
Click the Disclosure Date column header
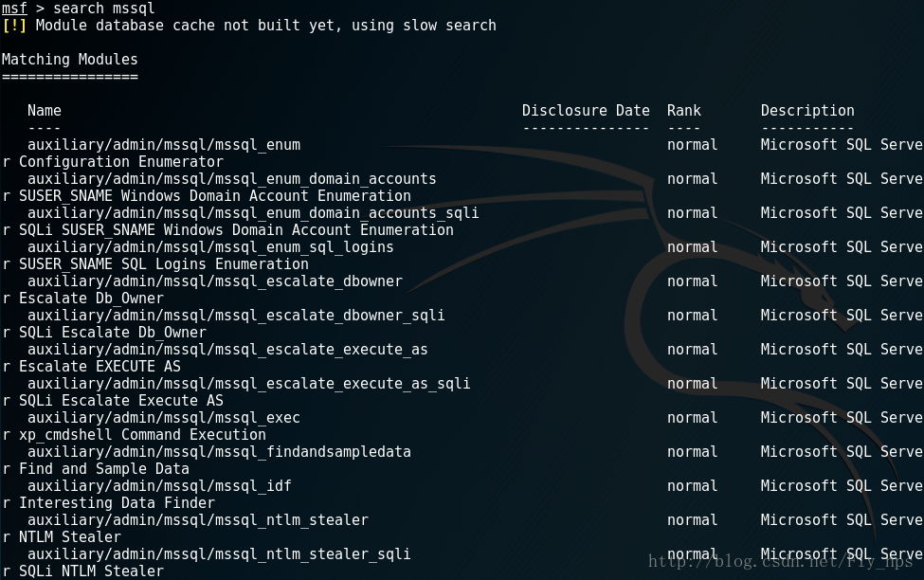[586, 111]
